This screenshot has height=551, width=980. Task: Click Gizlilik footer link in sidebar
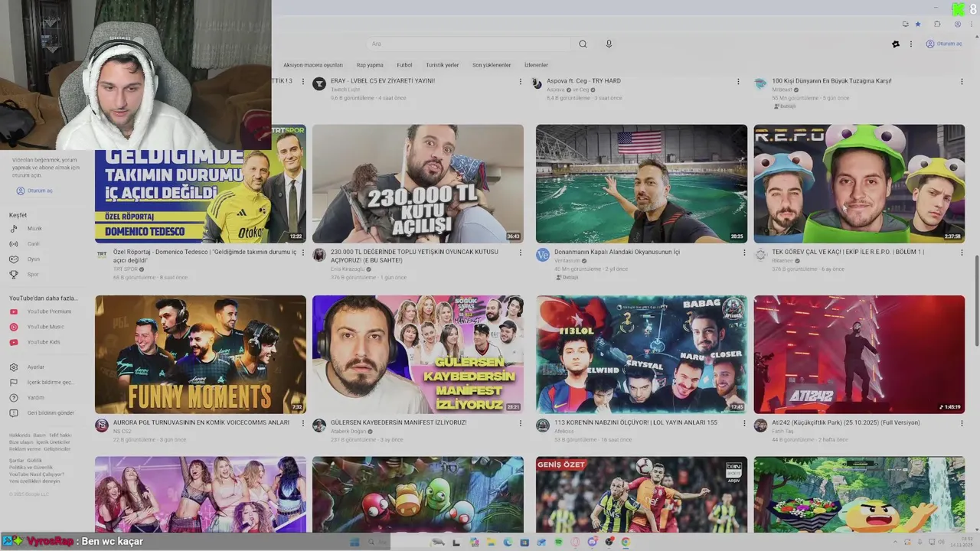(34, 461)
